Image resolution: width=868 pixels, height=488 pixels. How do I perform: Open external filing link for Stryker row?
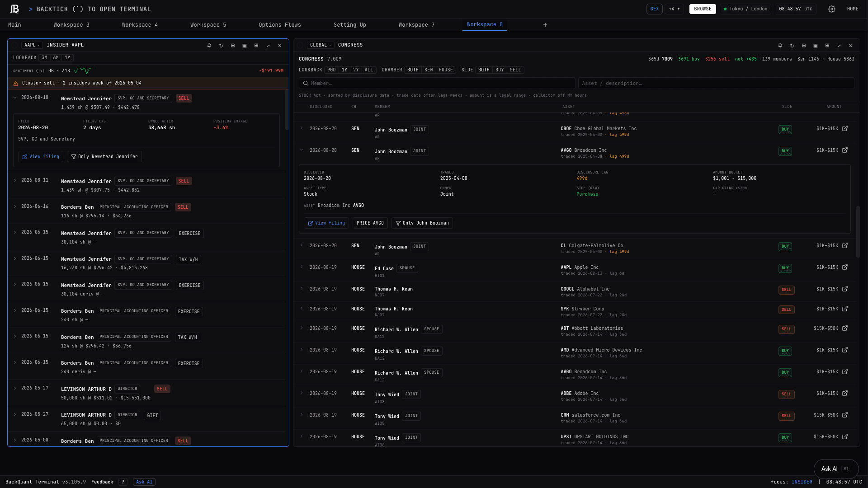[x=845, y=309]
